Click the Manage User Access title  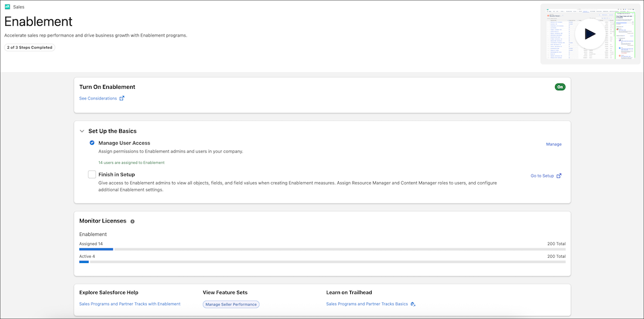pos(124,143)
